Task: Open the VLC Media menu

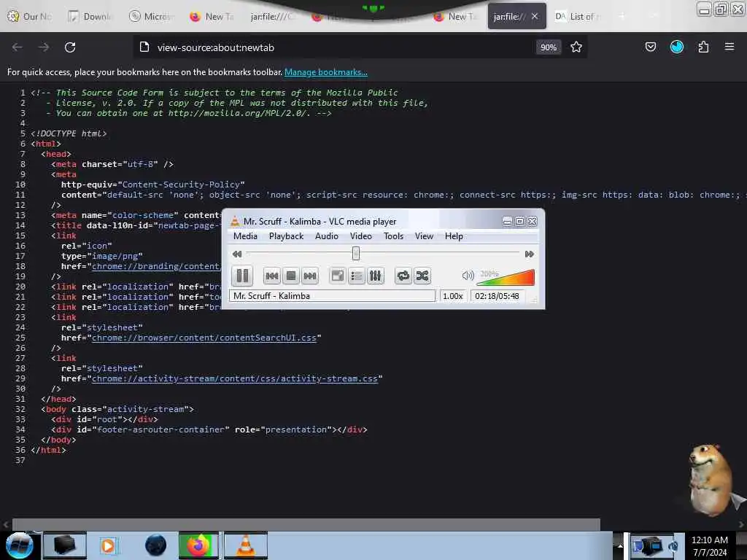Action: tap(245, 236)
